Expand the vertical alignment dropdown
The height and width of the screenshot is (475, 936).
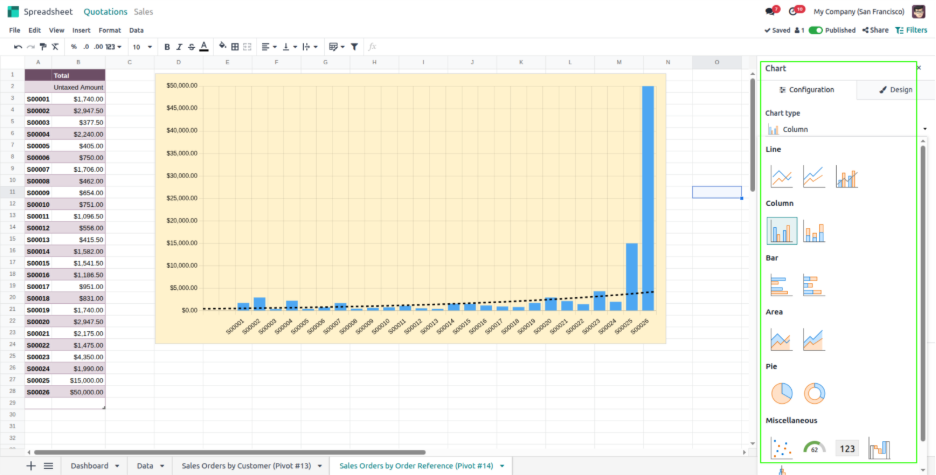pyautogui.click(x=290, y=47)
